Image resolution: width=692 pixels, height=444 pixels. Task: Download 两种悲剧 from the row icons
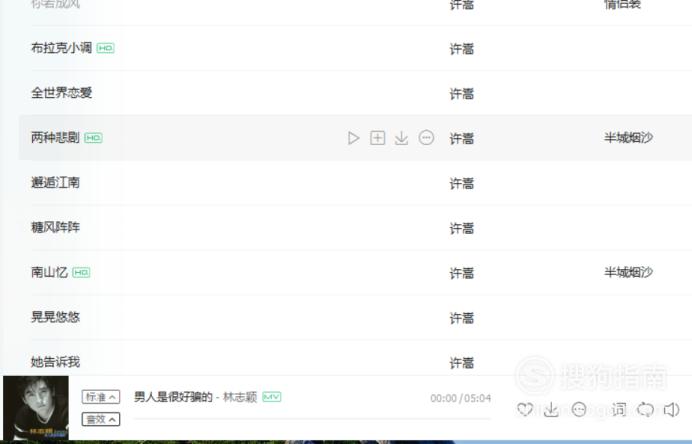tap(401, 138)
